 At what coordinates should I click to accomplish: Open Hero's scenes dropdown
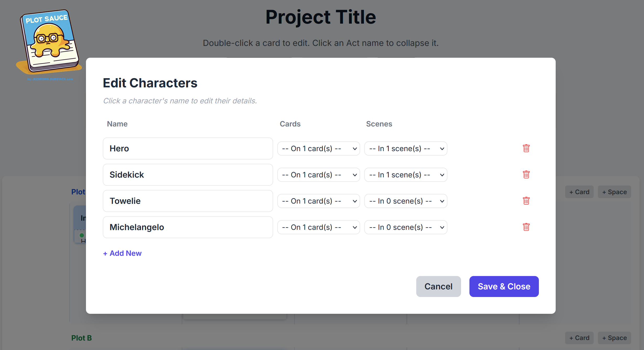tap(405, 149)
